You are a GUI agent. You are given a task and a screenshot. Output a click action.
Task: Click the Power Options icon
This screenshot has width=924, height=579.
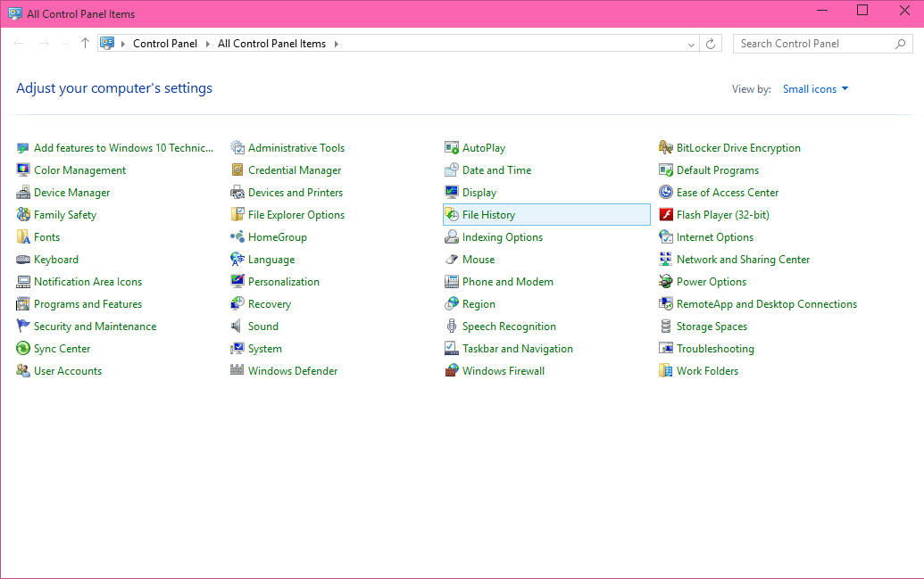(x=665, y=282)
